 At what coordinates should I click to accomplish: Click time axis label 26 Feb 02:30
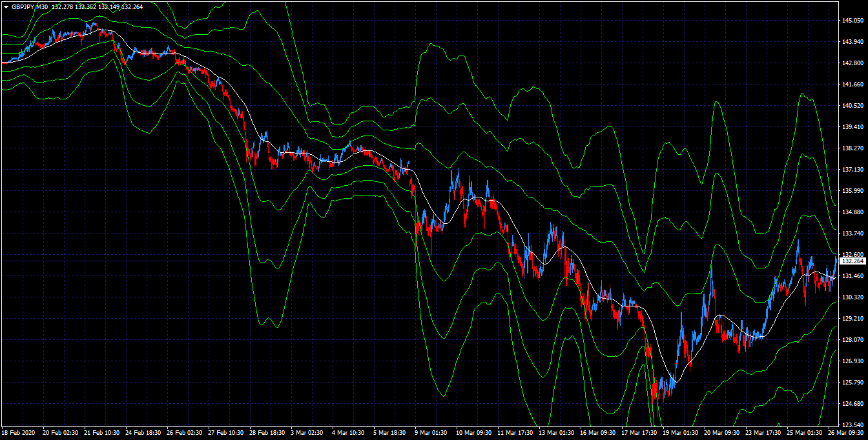tap(185, 433)
